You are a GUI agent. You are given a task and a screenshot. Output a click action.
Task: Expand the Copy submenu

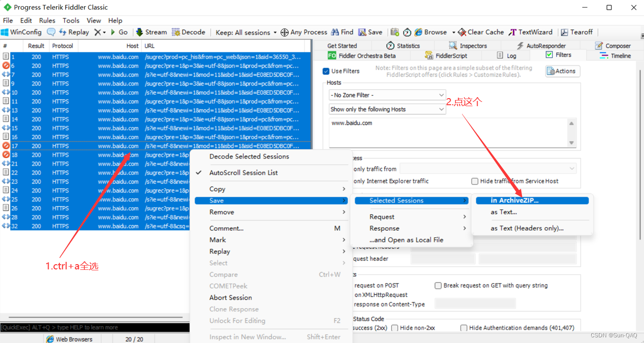271,189
